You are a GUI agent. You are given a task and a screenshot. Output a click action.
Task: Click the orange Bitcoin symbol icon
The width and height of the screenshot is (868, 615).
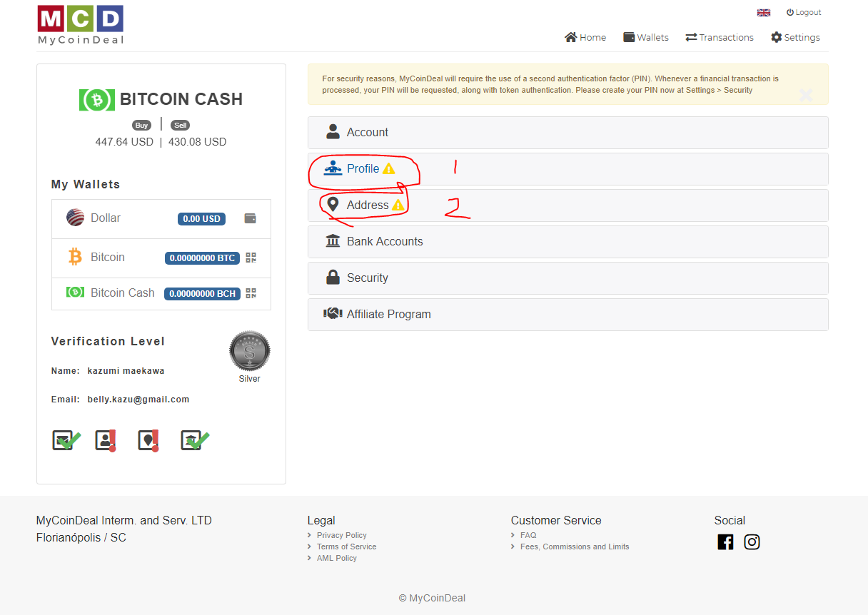tap(75, 257)
